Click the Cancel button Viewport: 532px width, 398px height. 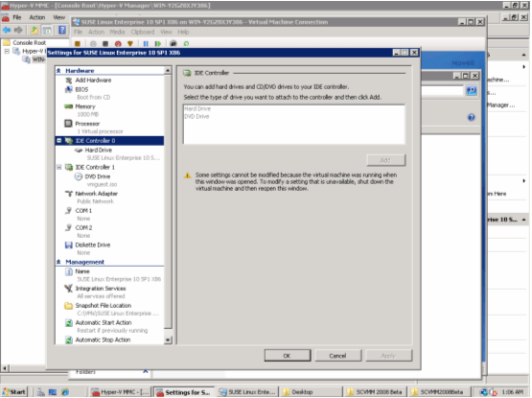pyautogui.click(x=338, y=356)
